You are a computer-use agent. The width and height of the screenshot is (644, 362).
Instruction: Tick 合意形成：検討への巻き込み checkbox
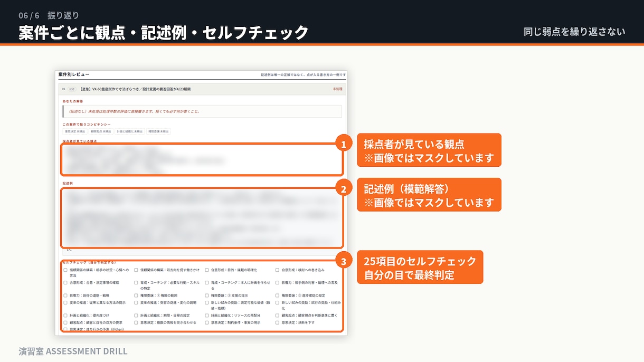click(x=278, y=270)
